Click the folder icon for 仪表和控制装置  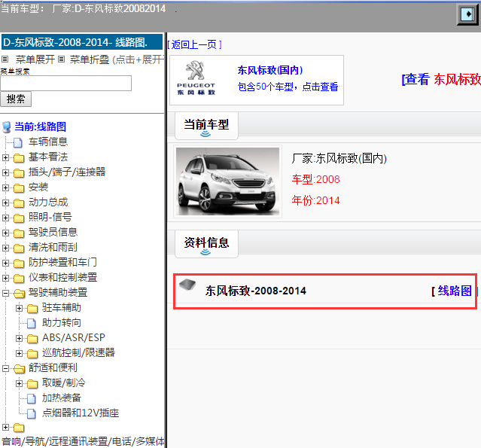(19, 278)
